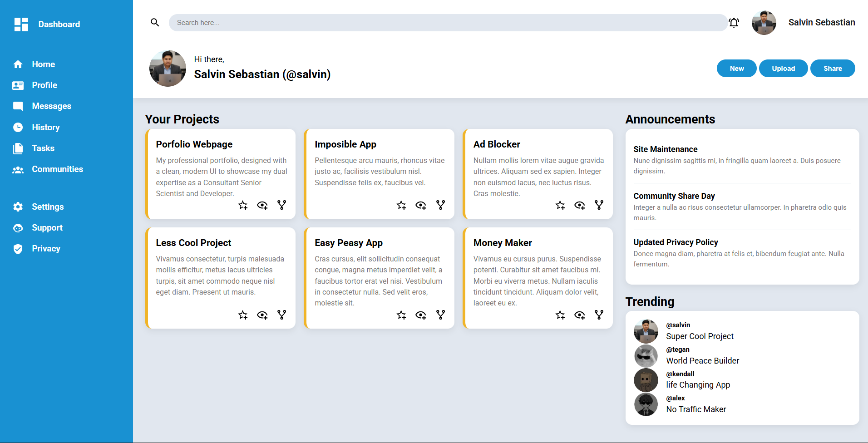The image size is (868, 443).
Task: Toggle watch on Porfolio Webpage project
Action: coord(262,205)
